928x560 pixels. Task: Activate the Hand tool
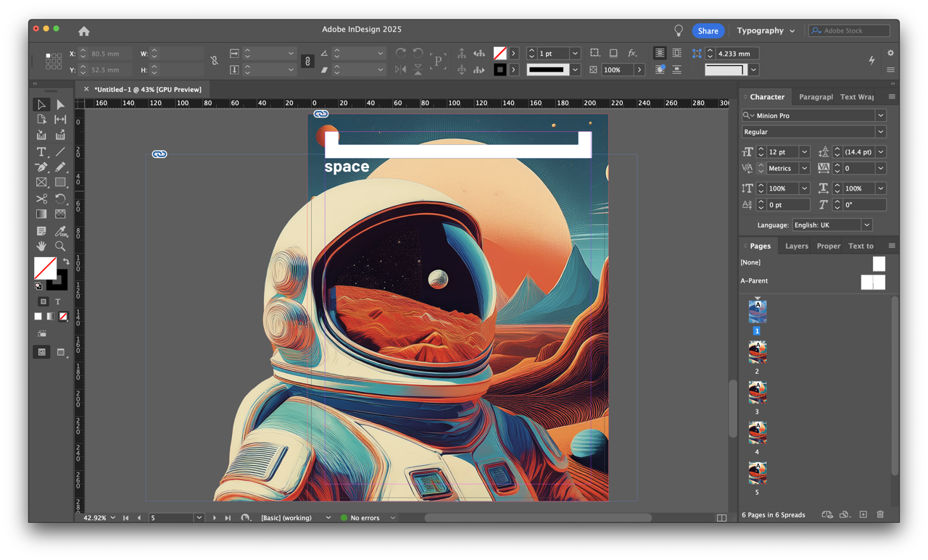tap(41, 247)
